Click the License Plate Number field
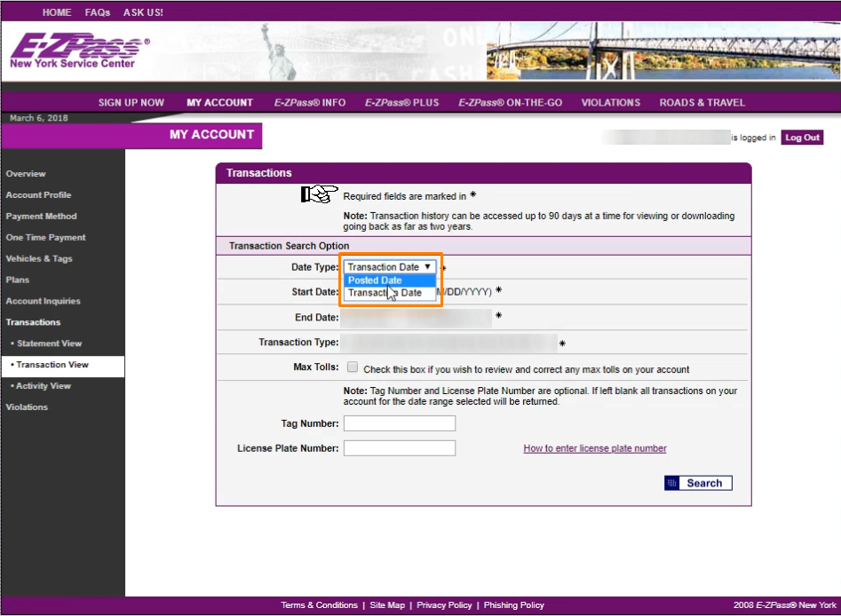 (x=399, y=448)
